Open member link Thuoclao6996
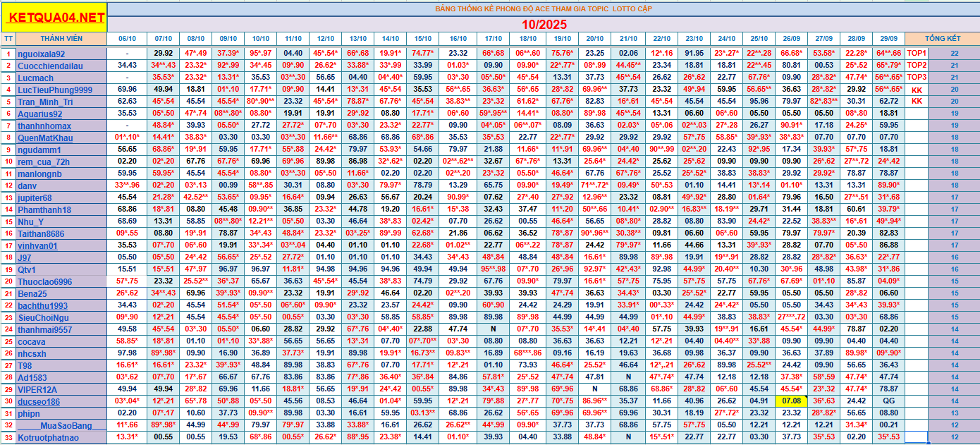 tap(45, 281)
